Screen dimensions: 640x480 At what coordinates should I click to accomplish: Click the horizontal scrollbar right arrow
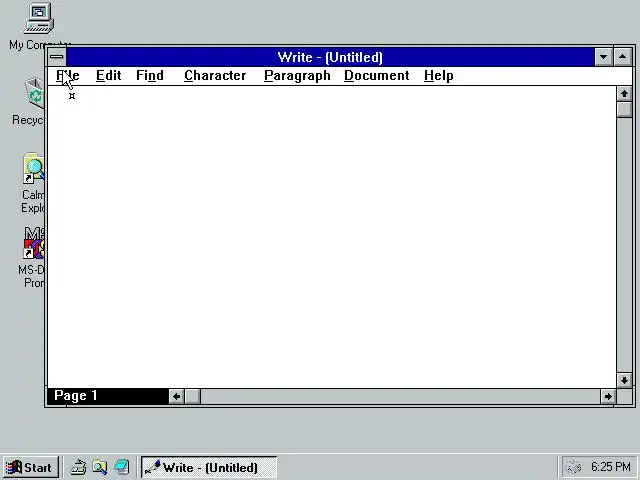[x=608, y=396]
